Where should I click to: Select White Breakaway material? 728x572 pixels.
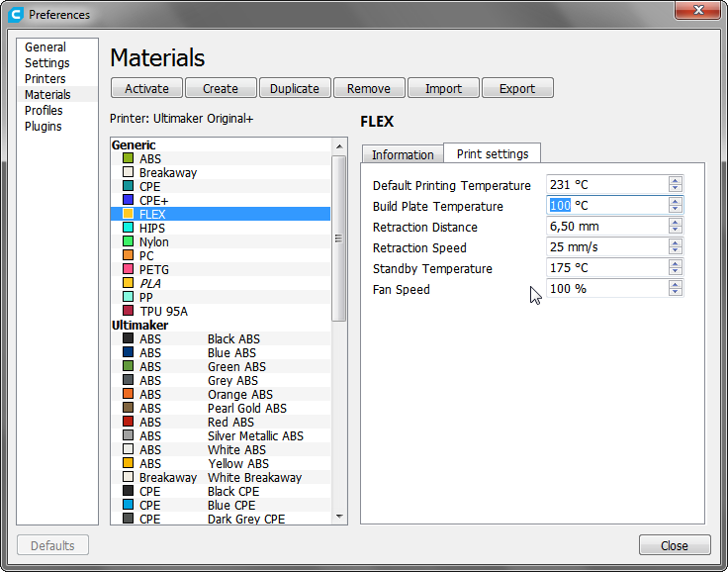(x=221, y=477)
